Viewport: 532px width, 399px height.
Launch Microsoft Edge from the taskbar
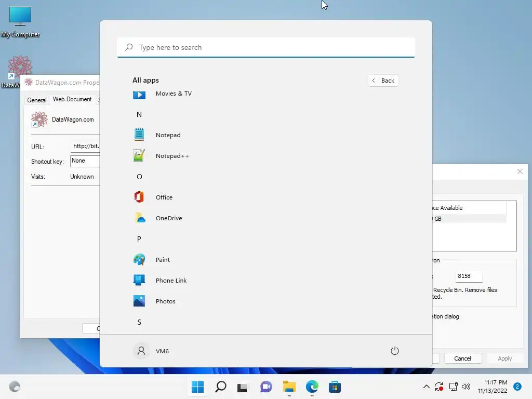click(312, 387)
